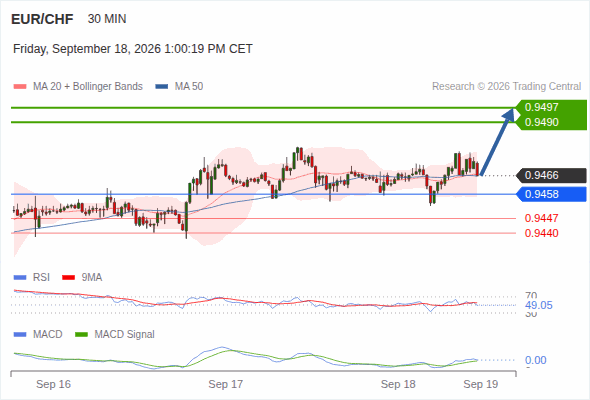
Task: Click the MA 20 + Bollinger Bands legend swatch
Action: 20,87
